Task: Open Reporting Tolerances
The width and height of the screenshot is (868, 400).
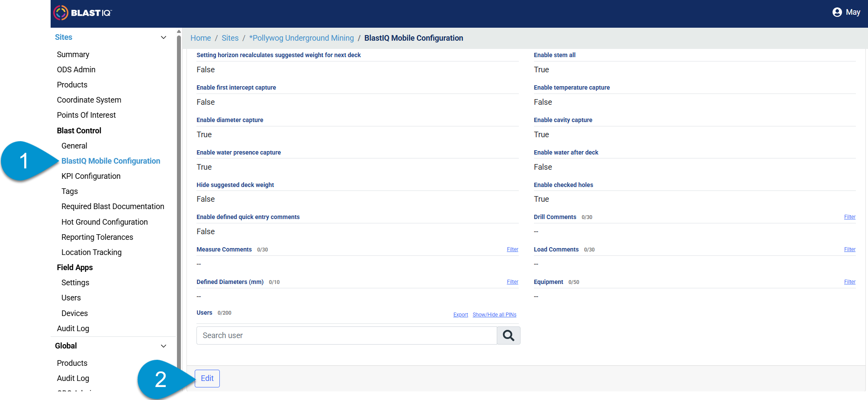Action: [x=97, y=237]
